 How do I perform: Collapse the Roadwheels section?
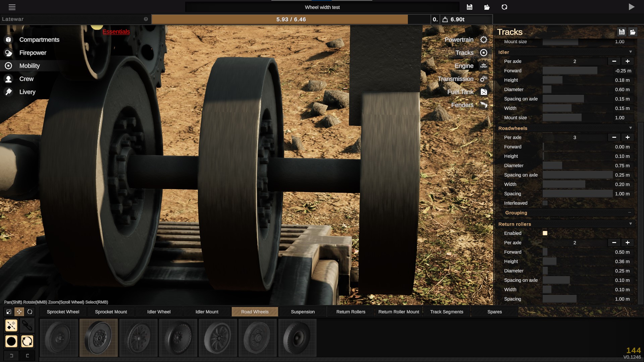[630, 128]
